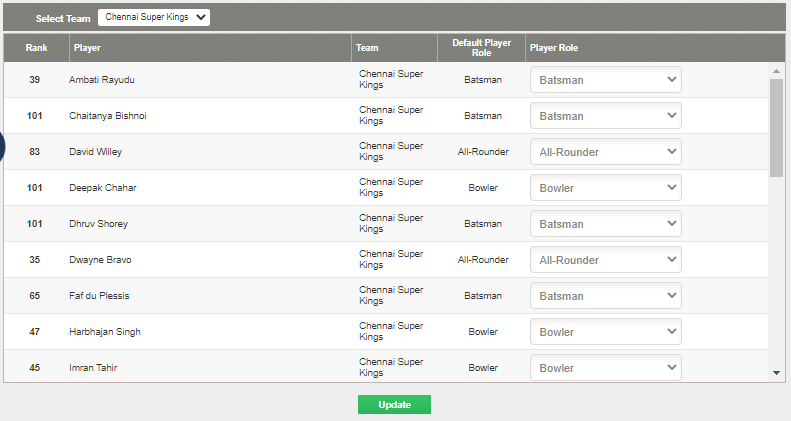Click the scroll down arrow

pos(777,373)
